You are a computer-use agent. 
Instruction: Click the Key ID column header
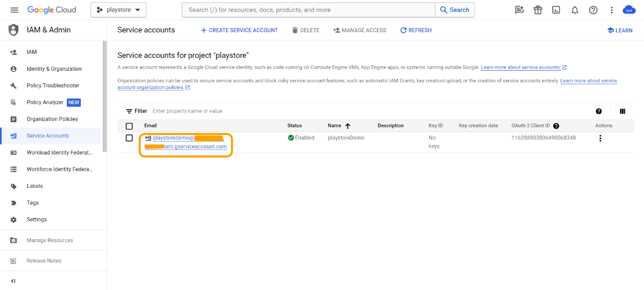pos(435,126)
